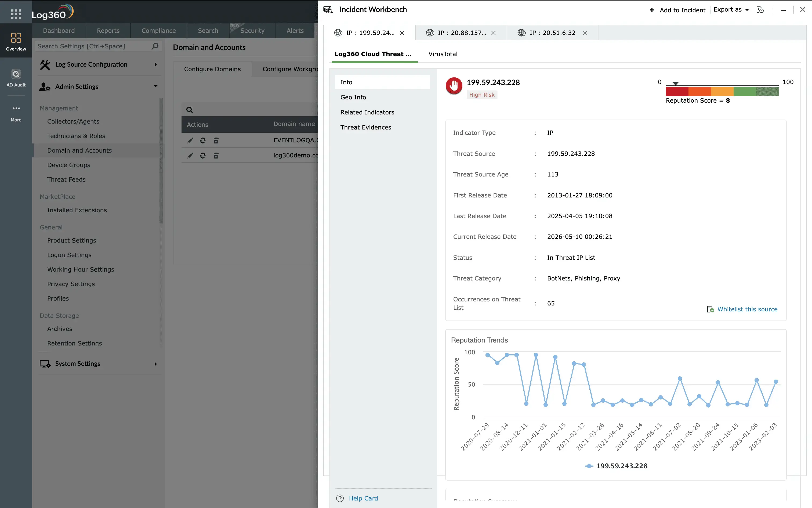This screenshot has width=812, height=508.
Task: Click the Admin Settings user-gear icon
Action: (x=45, y=87)
